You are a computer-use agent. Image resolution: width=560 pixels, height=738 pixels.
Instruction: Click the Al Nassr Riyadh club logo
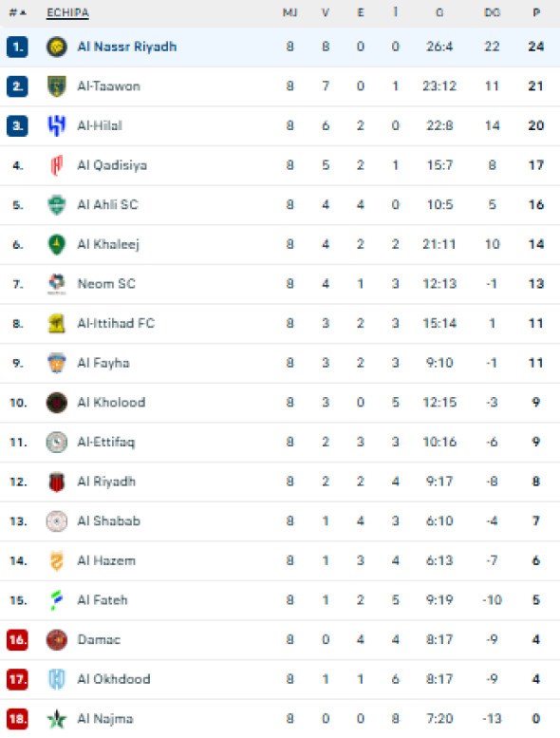point(56,47)
